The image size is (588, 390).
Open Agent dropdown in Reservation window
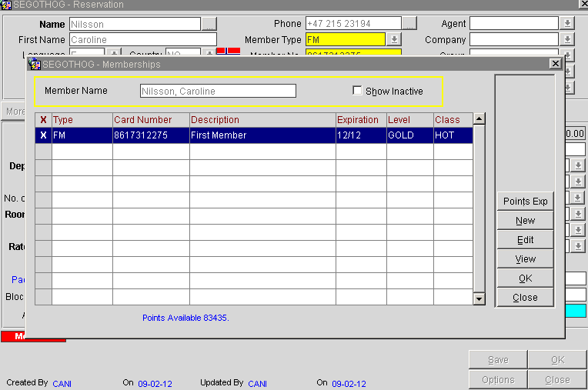pos(567,23)
